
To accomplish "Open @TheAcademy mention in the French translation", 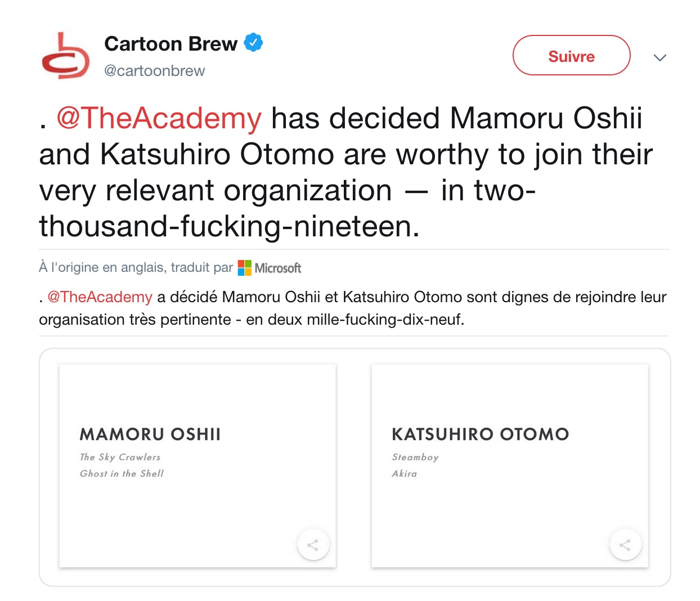I will pos(100,297).
